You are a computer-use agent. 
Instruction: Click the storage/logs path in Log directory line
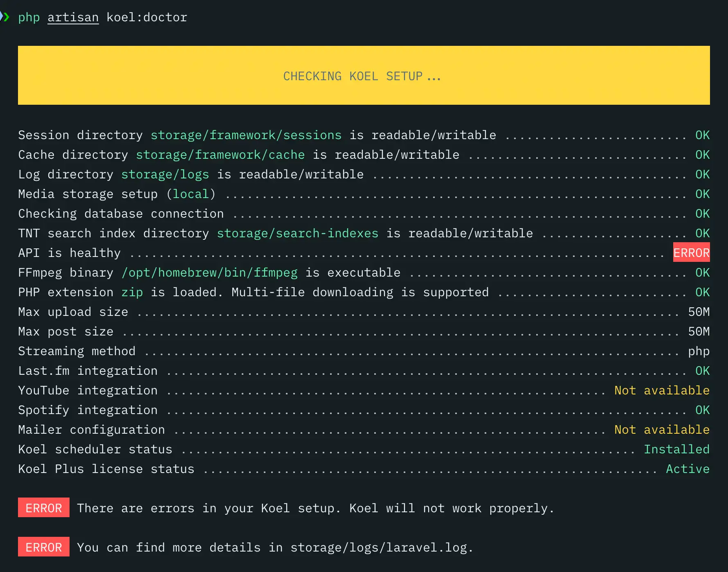(165, 174)
